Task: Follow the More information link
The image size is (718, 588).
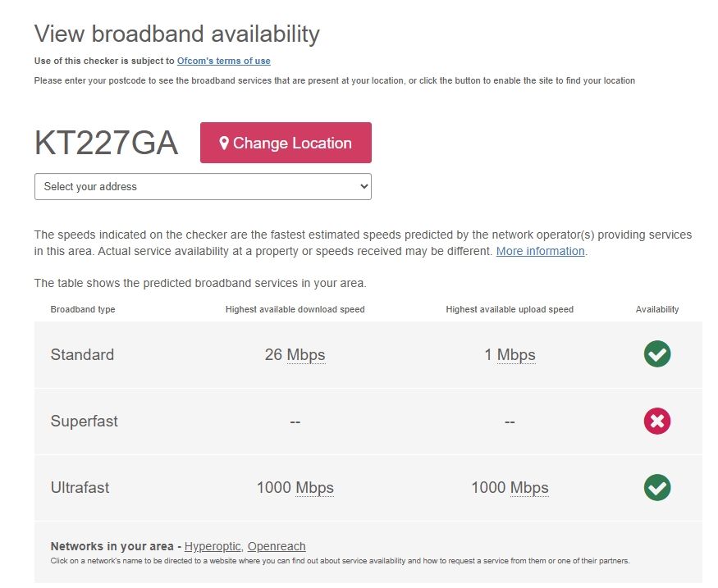Action: pos(540,251)
